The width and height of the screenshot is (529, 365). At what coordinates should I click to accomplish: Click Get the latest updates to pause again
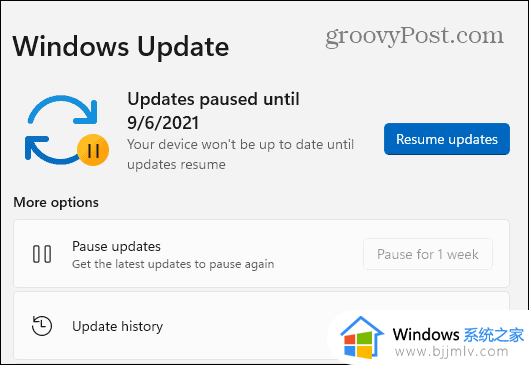173,264
